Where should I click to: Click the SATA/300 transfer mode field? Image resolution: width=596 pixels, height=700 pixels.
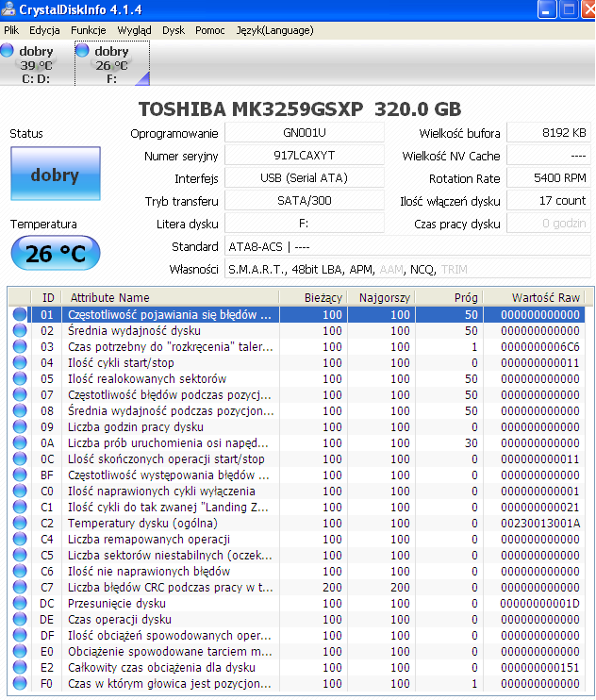coord(305,200)
